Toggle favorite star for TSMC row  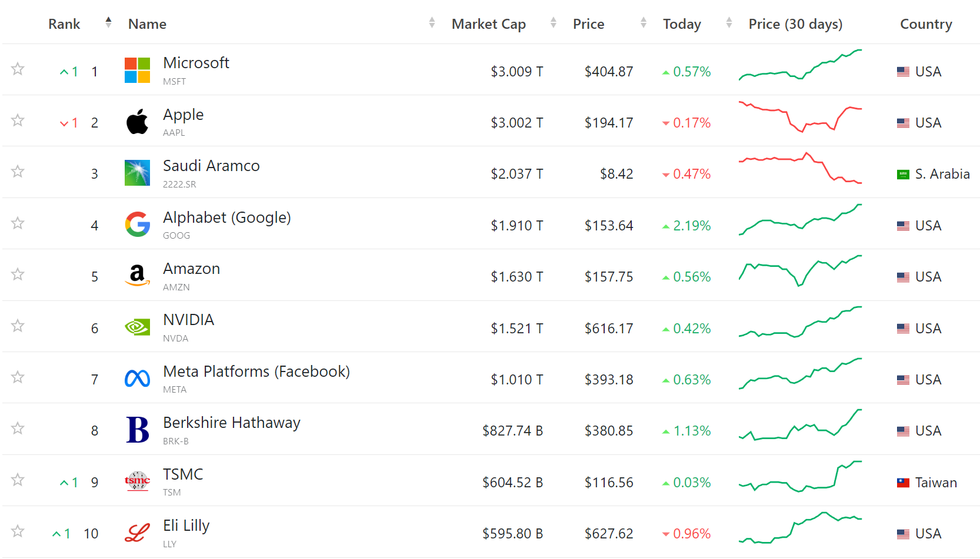[18, 480]
